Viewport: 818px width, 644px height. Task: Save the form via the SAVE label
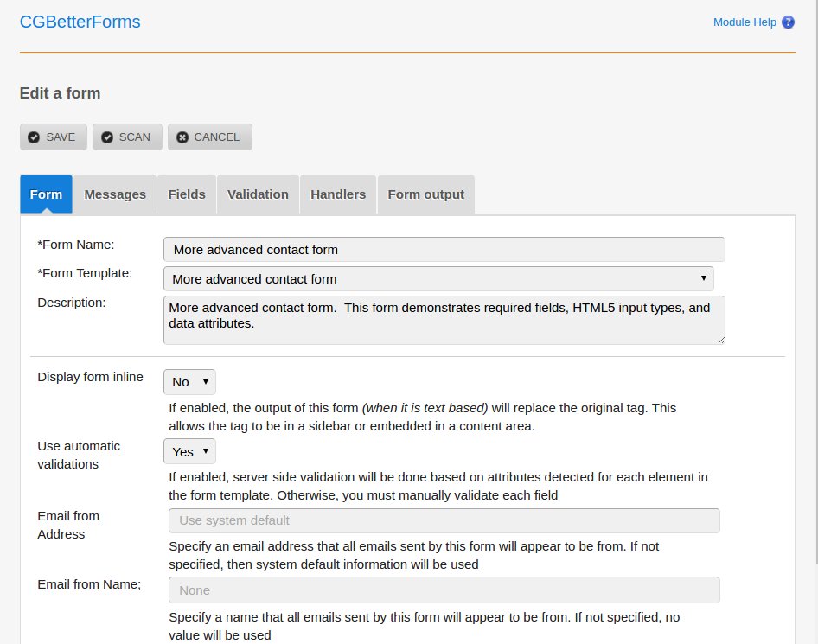click(61, 137)
